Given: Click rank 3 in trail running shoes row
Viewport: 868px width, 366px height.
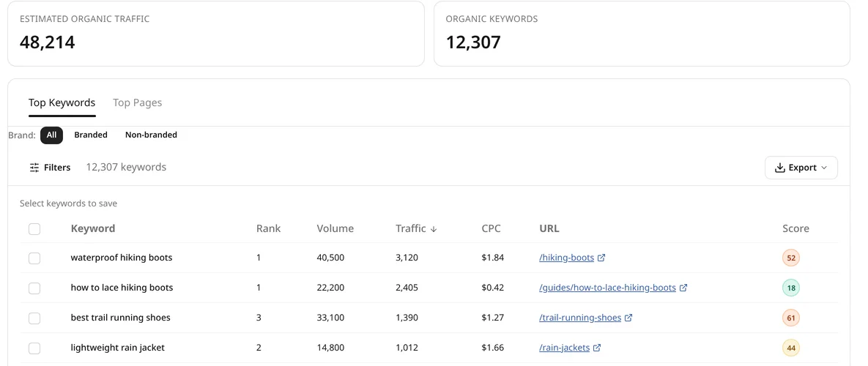Looking at the screenshot, I should pyautogui.click(x=259, y=318).
